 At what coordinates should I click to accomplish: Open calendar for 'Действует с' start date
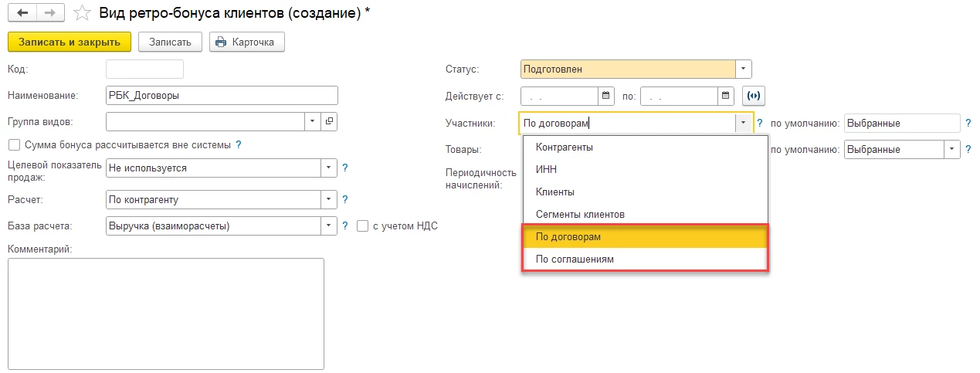(x=606, y=96)
